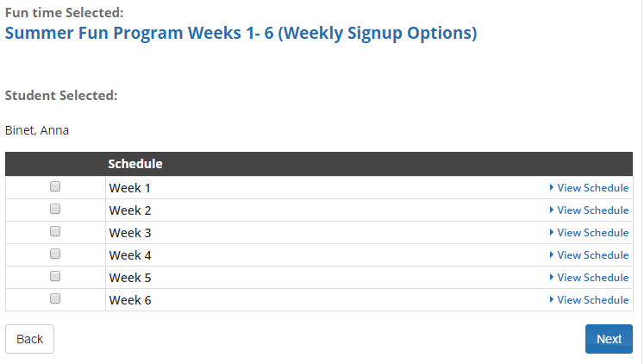Expand the Week 2 View Schedule arrow
The width and height of the screenshot is (644, 364).
coord(552,210)
